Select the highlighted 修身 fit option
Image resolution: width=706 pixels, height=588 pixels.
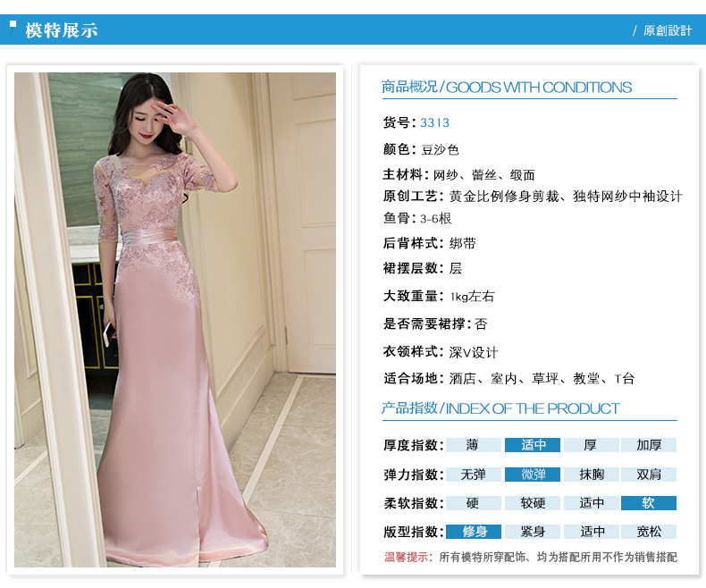[x=474, y=532]
